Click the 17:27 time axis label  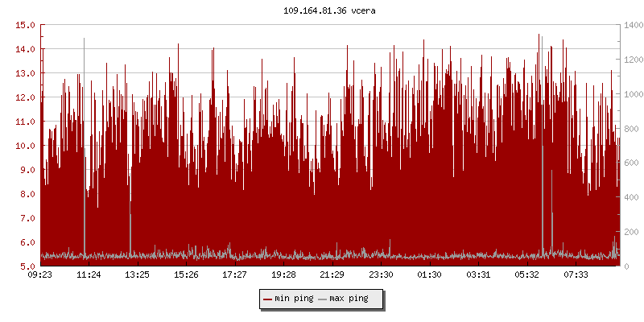click(x=234, y=275)
